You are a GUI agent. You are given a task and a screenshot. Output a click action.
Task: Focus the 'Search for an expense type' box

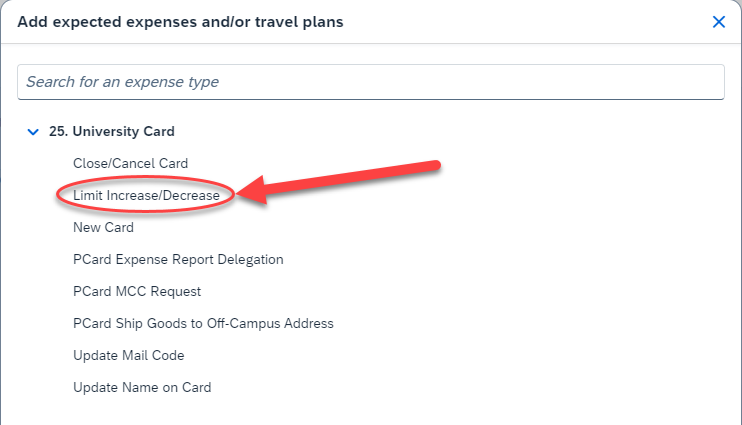point(370,82)
